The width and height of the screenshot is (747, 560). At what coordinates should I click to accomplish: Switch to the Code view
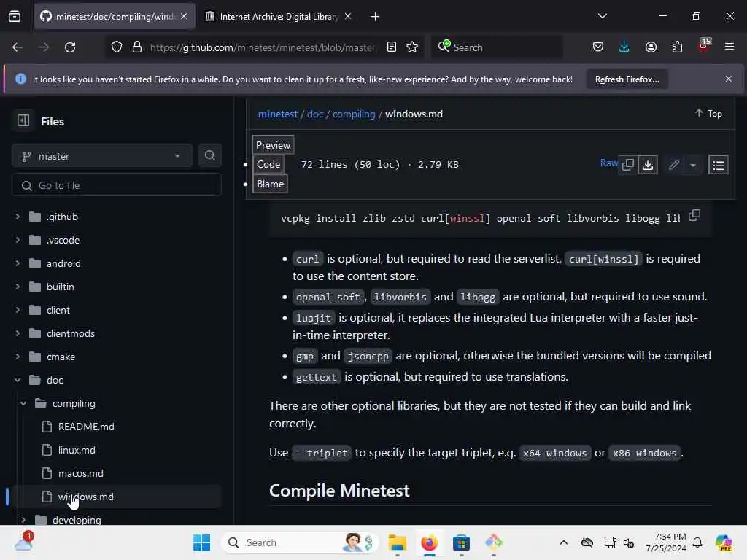click(268, 164)
